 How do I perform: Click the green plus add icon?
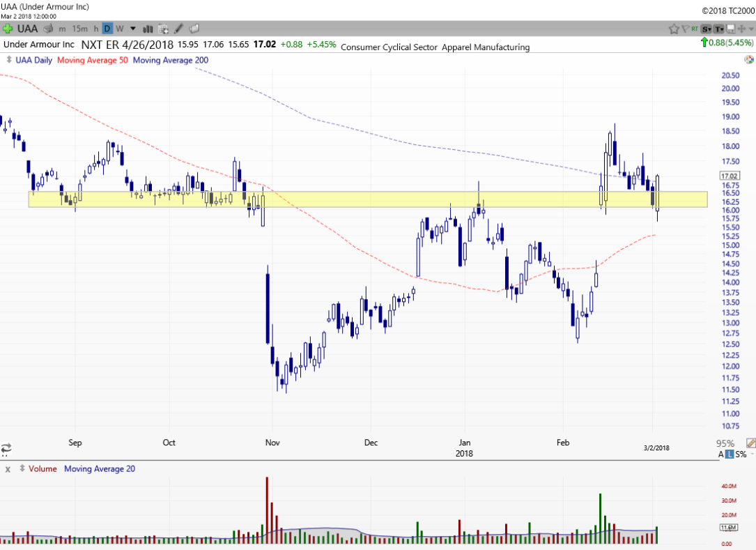[x=8, y=29]
